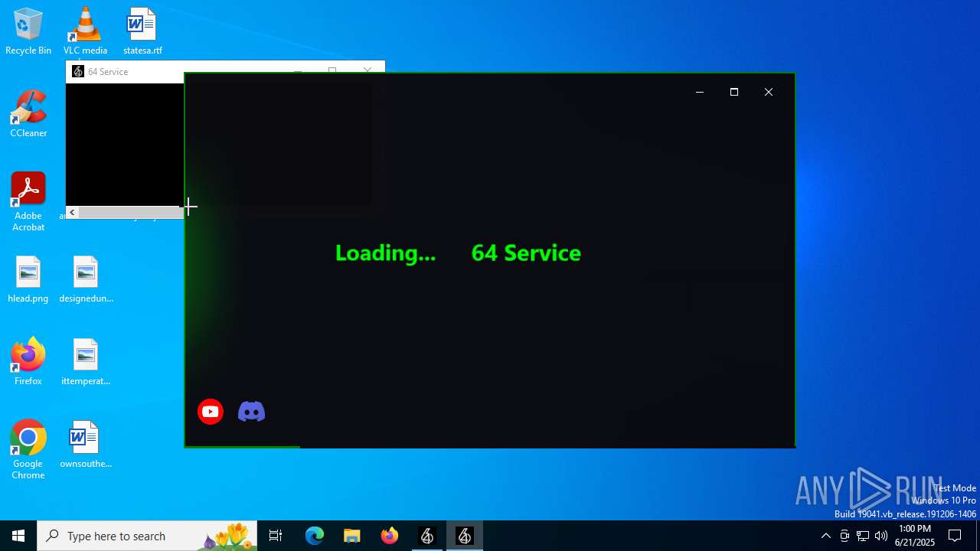
Task: Click the console window's app icon
Action: click(77, 72)
